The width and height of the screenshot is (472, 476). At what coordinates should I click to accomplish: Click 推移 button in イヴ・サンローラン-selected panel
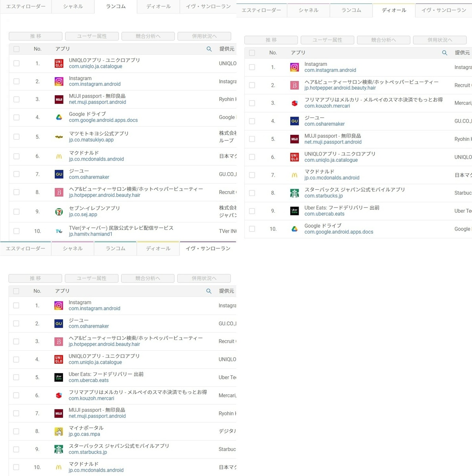point(35,278)
